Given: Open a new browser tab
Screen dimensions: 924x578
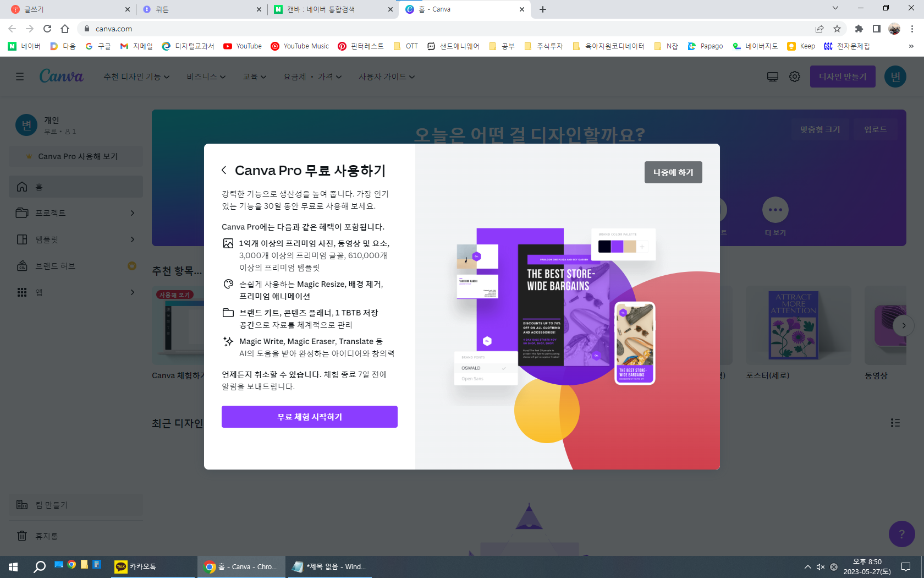Looking at the screenshot, I should (543, 9).
